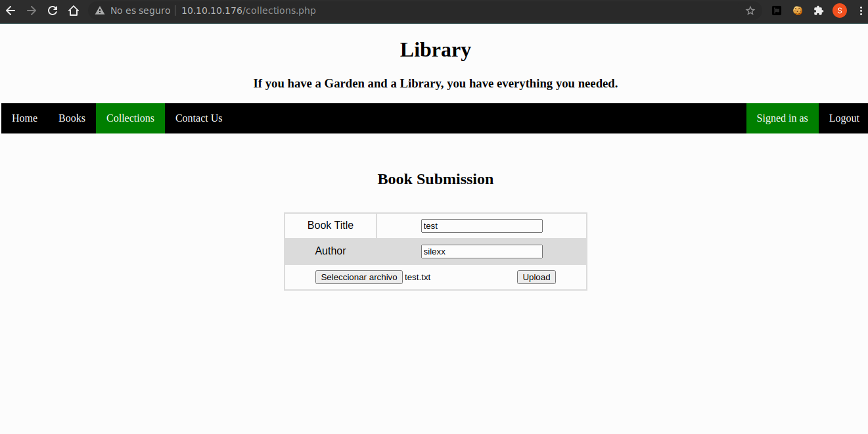
Task: Go to the Home nav item
Action: click(25, 118)
